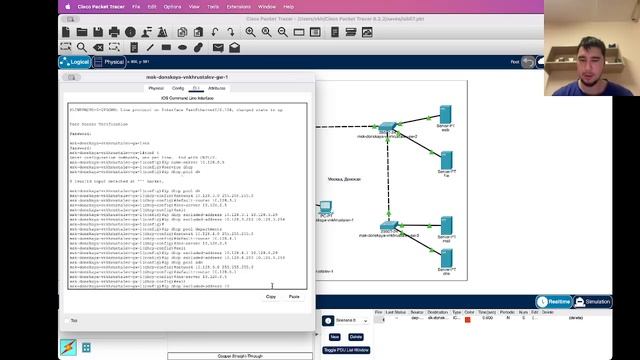Open a file via the folder icon
Screen dimensions: 640x360
click(82, 32)
